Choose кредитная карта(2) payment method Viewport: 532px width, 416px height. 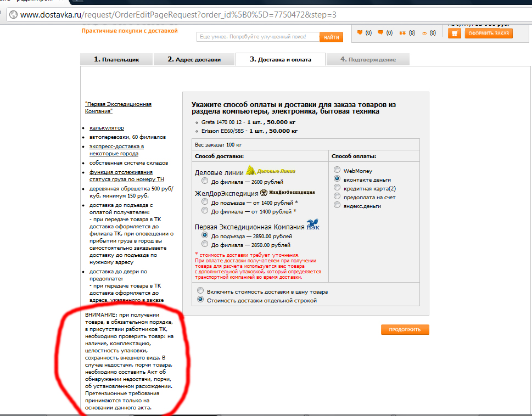tap(337, 187)
